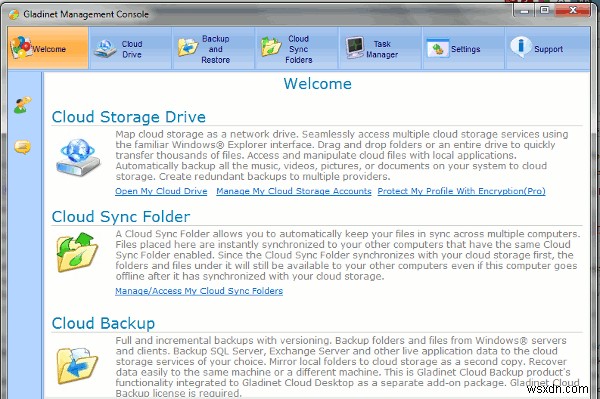Open the Backup and Restore tab

214,48
